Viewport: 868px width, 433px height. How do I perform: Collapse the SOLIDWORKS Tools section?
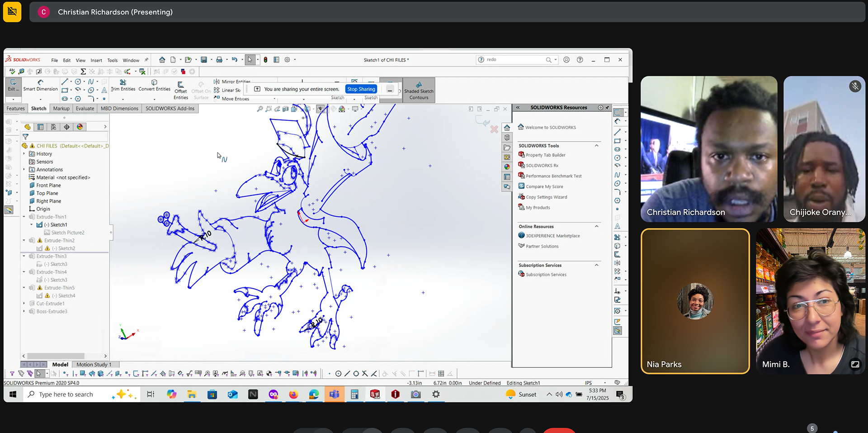[x=597, y=146]
